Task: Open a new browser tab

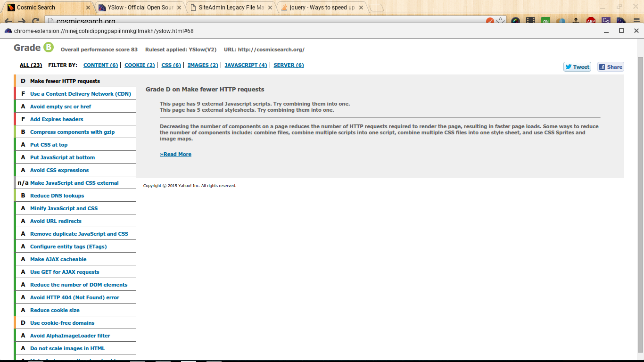Action: (376, 8)
